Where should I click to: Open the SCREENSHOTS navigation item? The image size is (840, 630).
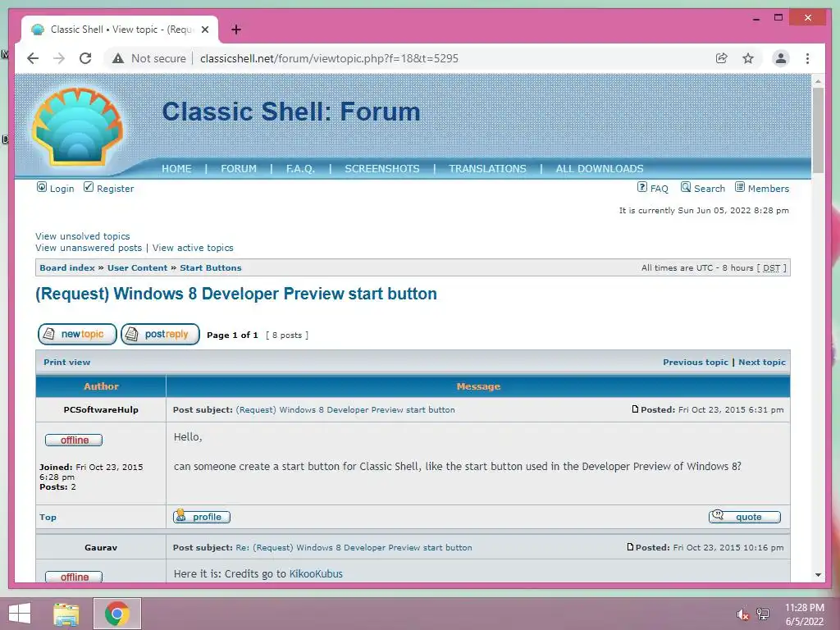382,169
